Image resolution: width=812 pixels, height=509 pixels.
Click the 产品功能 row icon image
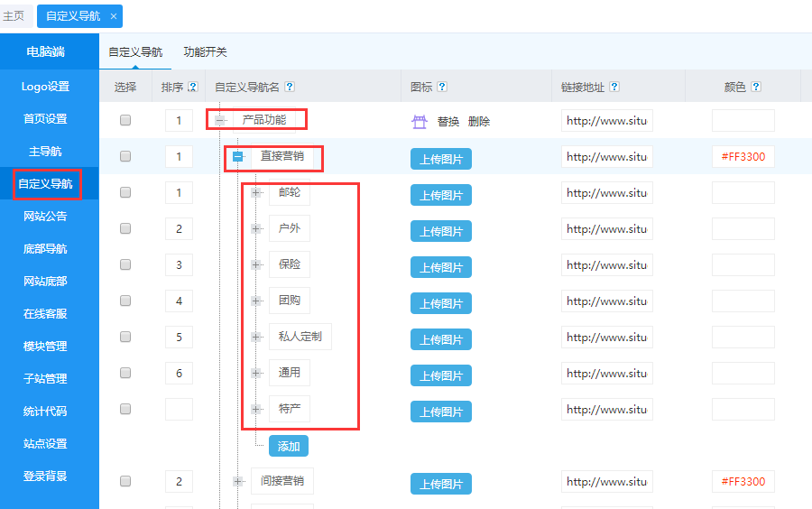[420, 121]
